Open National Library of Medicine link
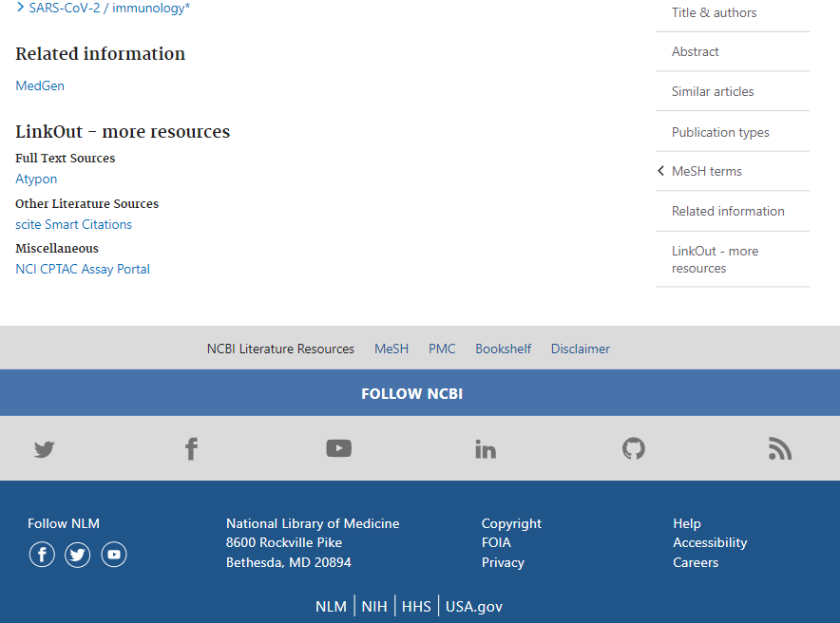 pyautogui.click(x=313, y=523)
